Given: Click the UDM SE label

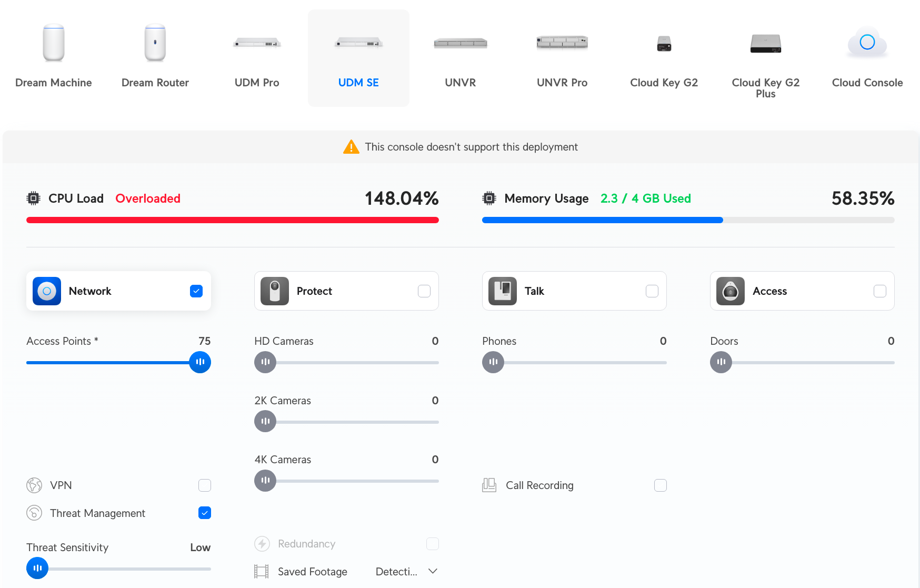Looking at the screenshot, I should click(x=358, y=83).
